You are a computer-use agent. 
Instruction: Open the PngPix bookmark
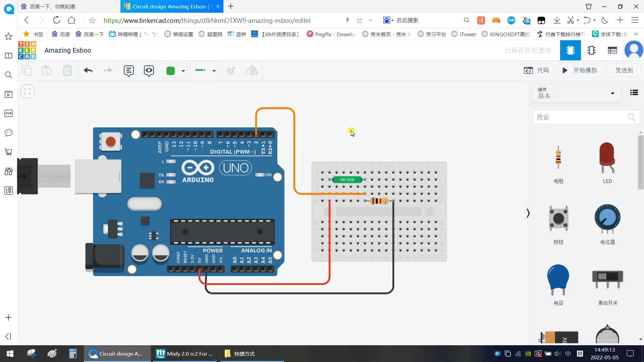click(331, 34)
